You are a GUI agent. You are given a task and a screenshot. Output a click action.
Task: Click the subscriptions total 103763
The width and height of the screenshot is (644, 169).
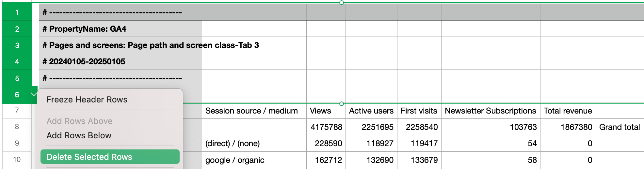491,127
